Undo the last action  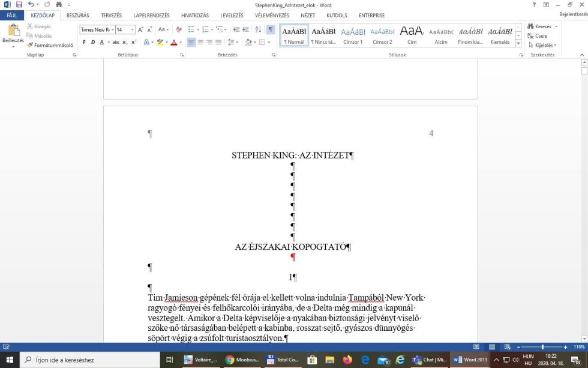(31, 4)
